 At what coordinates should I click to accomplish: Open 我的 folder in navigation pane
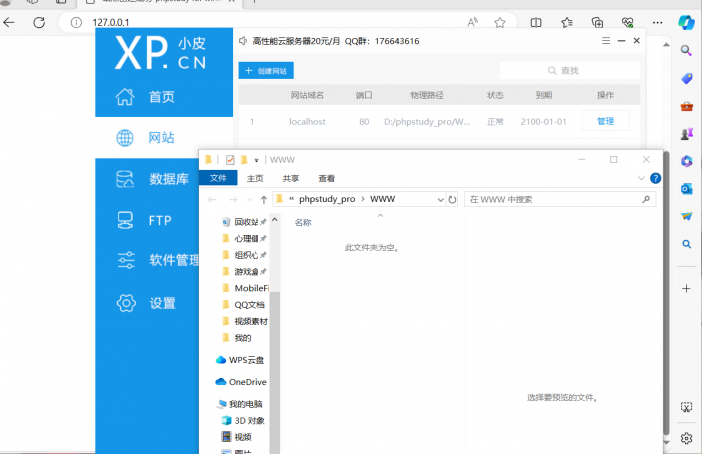click(x=237, y=338)
